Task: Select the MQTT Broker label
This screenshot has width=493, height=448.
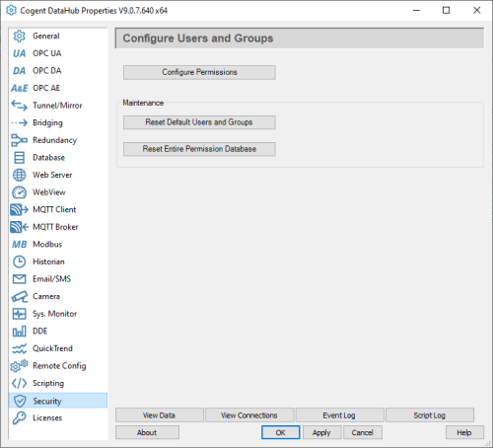Action: (55, 227)
